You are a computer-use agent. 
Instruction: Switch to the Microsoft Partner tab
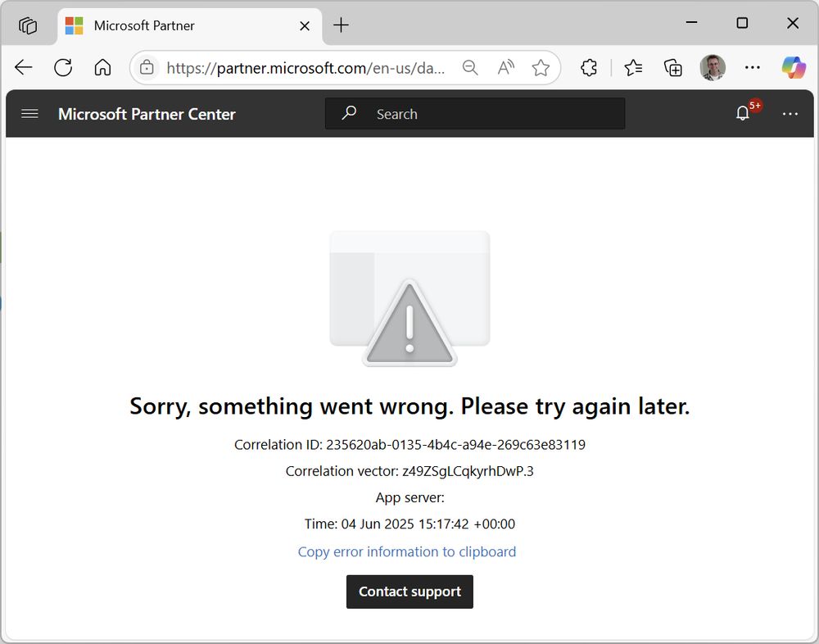[x=190, y=25]
